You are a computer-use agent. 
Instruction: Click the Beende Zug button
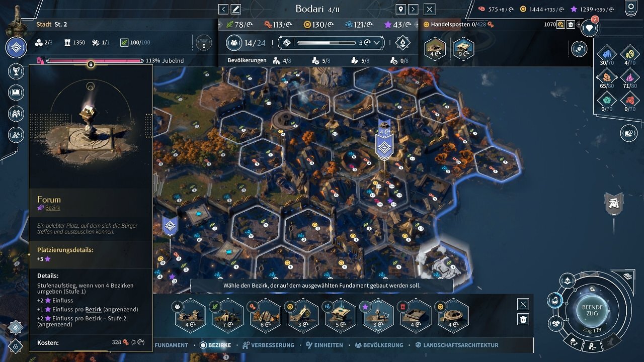pyautogui.click(x=592, y=310)
